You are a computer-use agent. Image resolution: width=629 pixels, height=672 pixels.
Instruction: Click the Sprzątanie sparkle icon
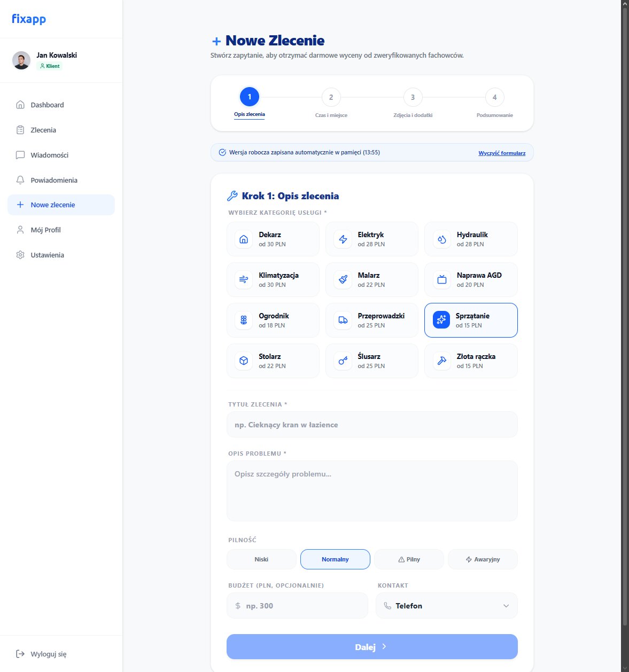coord(441,320)
